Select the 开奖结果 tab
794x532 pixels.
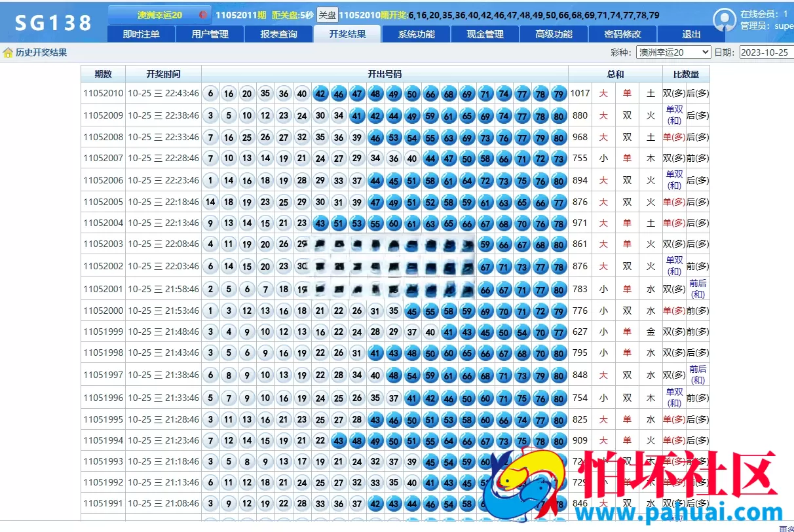tap(347, 34)
